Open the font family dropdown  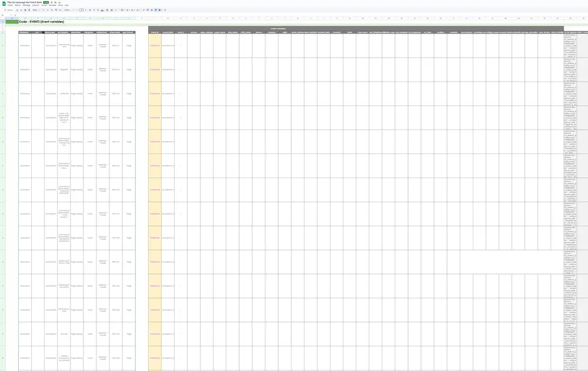click(69, 10)
